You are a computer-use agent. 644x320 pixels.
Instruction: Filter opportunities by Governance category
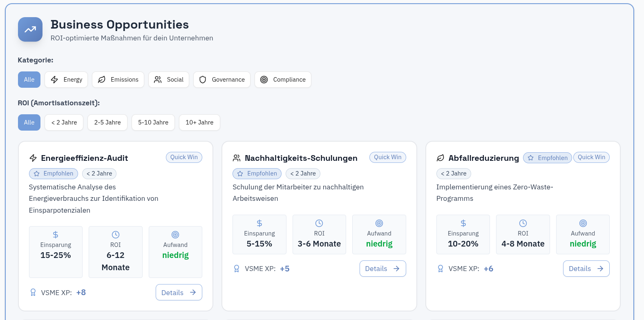point(222,80)
